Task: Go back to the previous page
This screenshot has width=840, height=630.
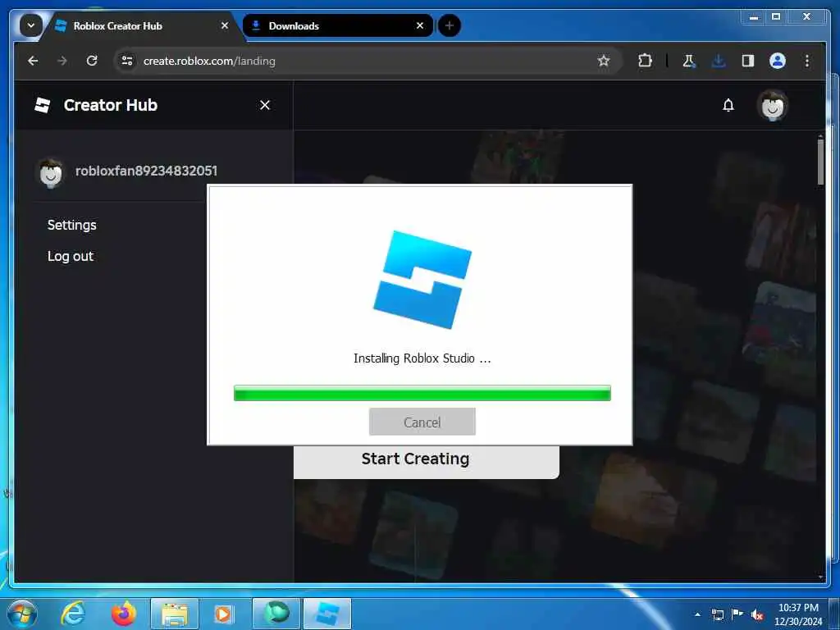Action: click(x=33, y=61)
